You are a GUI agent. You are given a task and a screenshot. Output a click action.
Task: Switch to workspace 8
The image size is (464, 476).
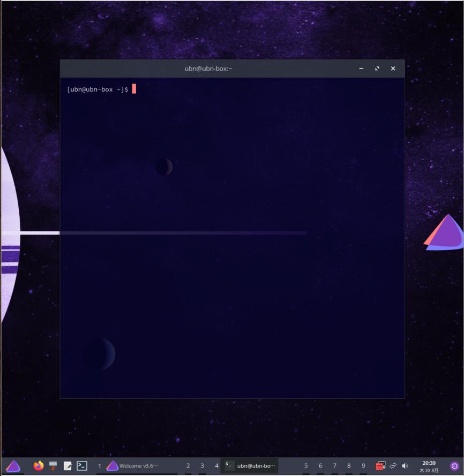pyautogui.click(x=349, y=466)
